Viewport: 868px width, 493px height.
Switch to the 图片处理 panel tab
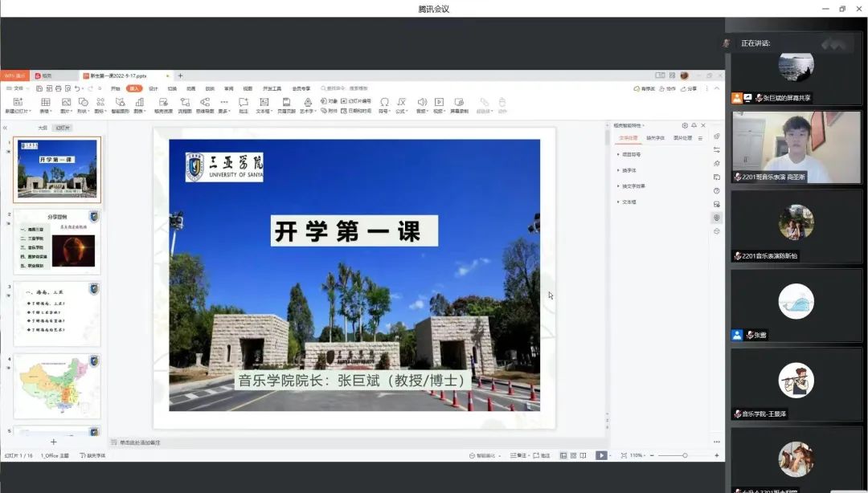(x=682, y=138)
